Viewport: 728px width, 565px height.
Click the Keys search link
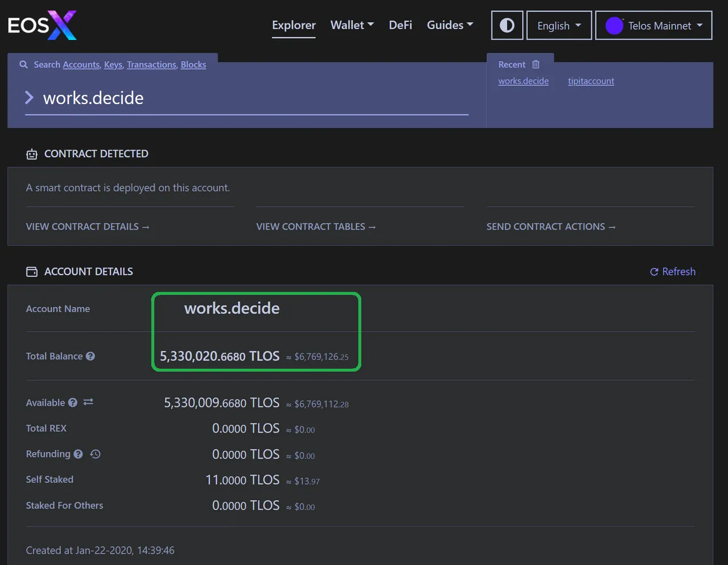[x=113, y=65]
